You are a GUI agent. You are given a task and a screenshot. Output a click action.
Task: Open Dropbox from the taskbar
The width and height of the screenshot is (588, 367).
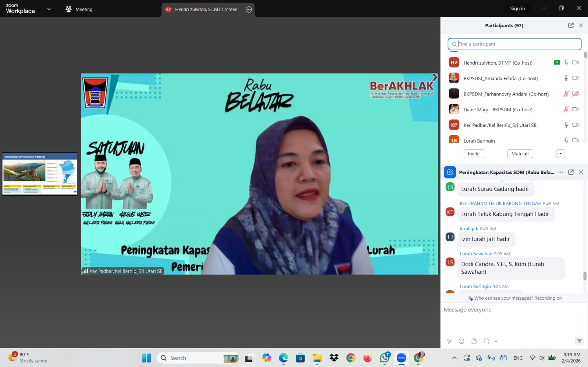334,358
